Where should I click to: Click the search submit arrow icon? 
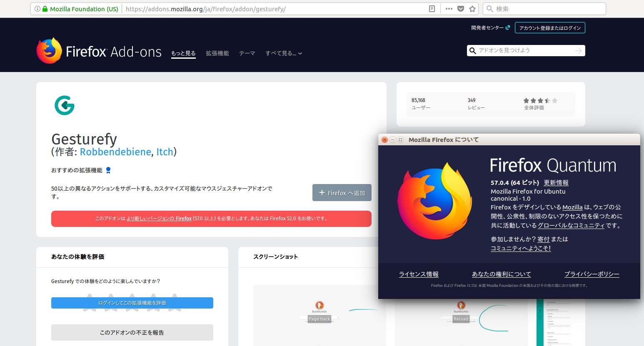579,51
